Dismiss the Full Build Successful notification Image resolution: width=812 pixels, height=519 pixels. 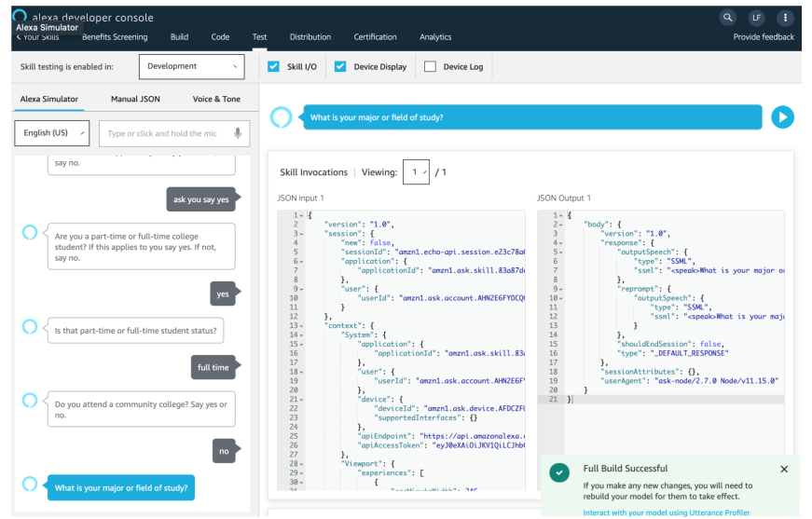pyautogui.click(x=784, y=470)
